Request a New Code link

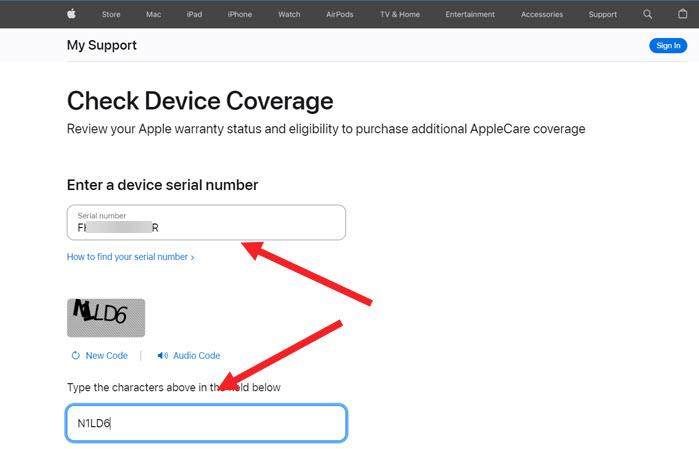pos(107,355)
